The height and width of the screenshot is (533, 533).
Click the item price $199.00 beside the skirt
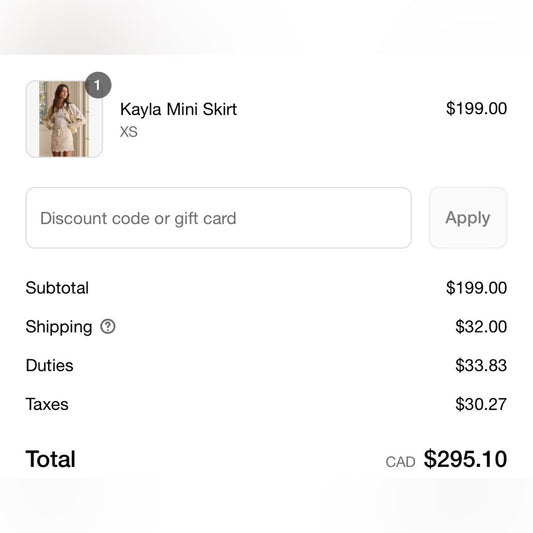[477, 109]
